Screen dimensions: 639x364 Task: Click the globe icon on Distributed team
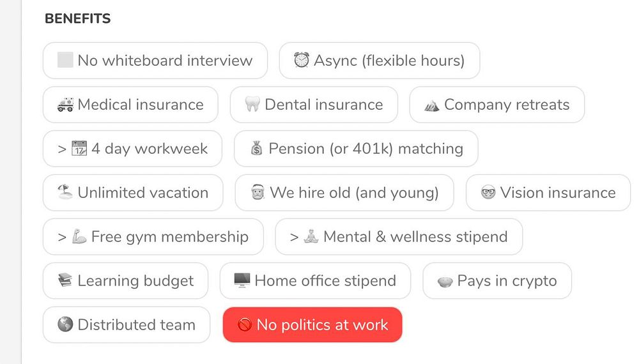(65, 324)
